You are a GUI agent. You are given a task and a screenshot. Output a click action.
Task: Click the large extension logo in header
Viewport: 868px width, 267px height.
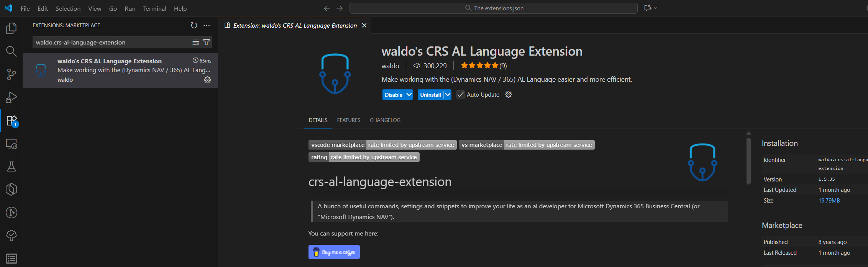(335, 74)
